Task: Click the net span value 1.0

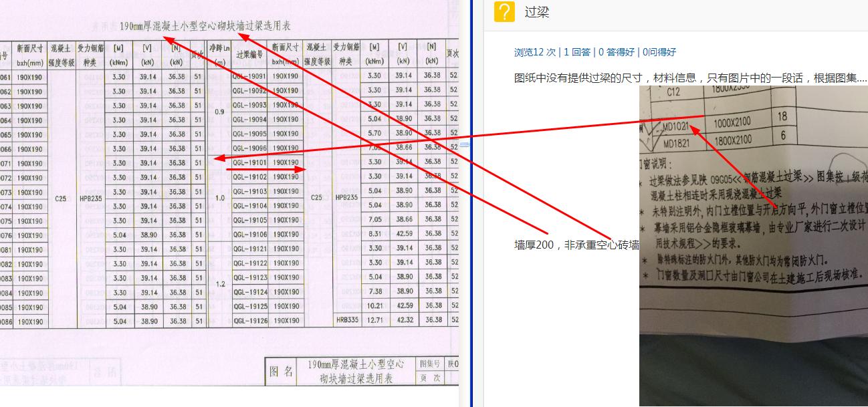Action: [219, 198]
